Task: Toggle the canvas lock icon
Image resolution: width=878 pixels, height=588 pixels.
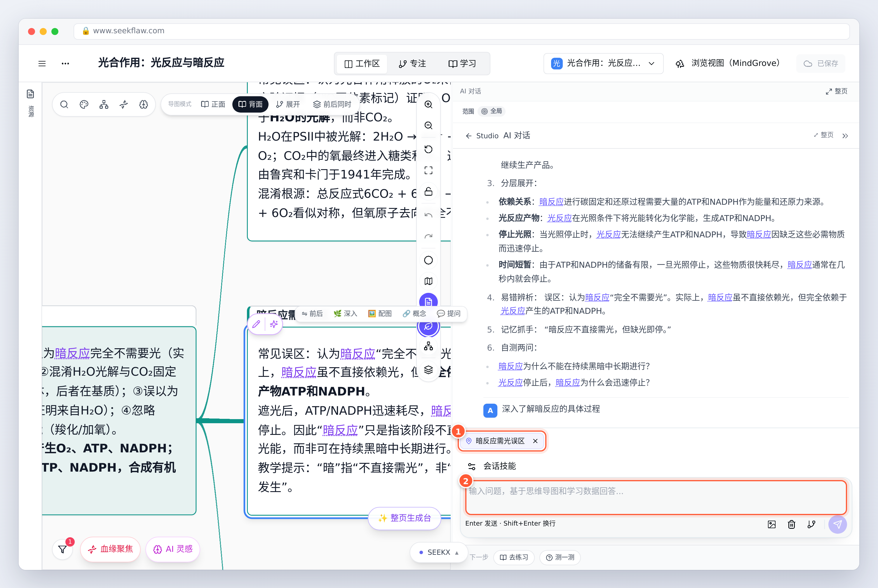Action: (428, 191)
